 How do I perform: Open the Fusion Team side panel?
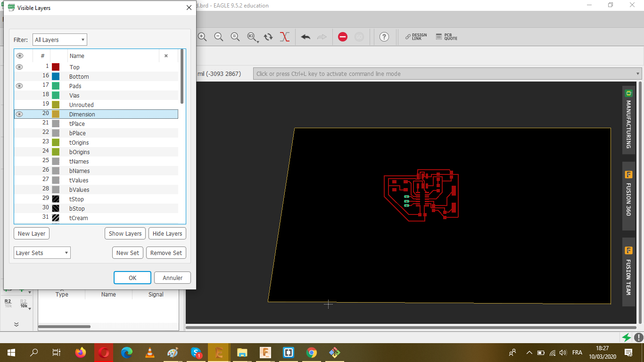pyautogui.click(x=628, y=272)
